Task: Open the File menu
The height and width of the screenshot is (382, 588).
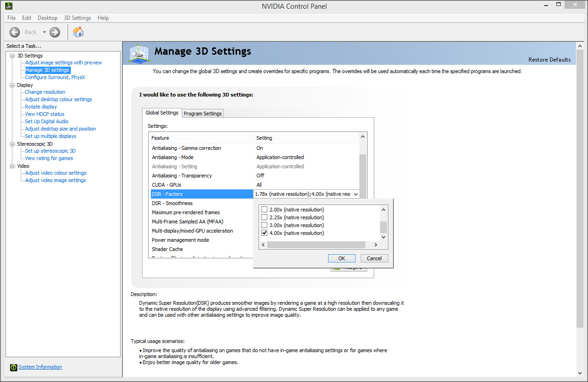Action: pos(12,18)
